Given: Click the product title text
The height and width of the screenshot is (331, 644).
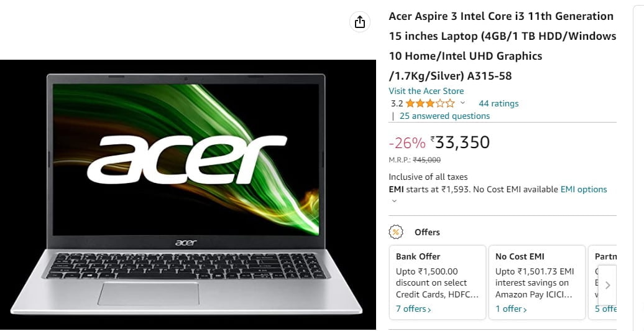Looking at the screenshot, I should (x=502, y=46).
